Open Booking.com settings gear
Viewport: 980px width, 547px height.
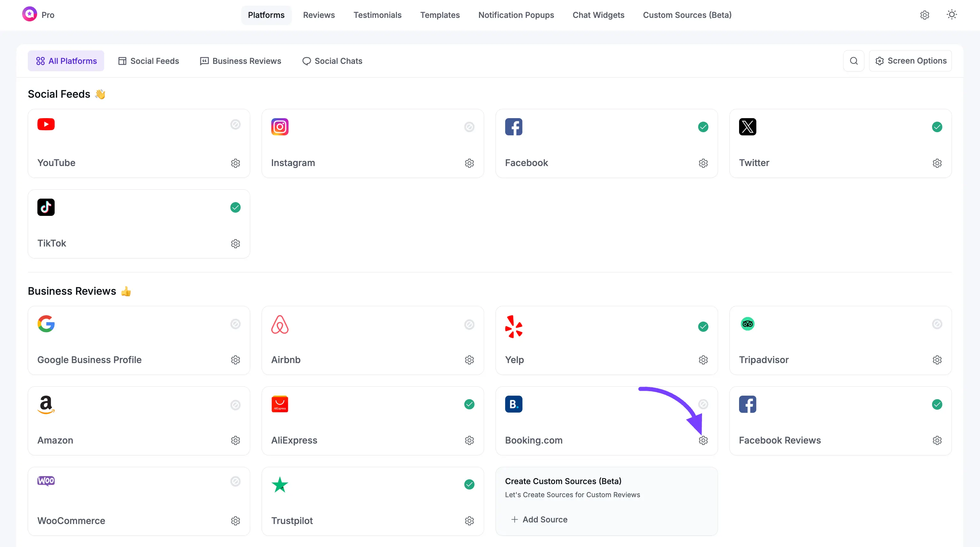click(x=703, y=440)
